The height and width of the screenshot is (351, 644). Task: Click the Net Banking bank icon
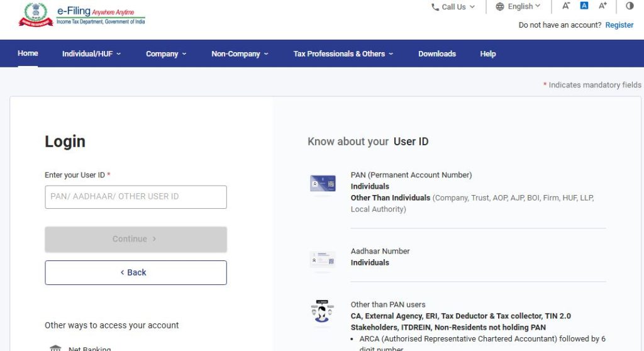click(x=55, y=348)
